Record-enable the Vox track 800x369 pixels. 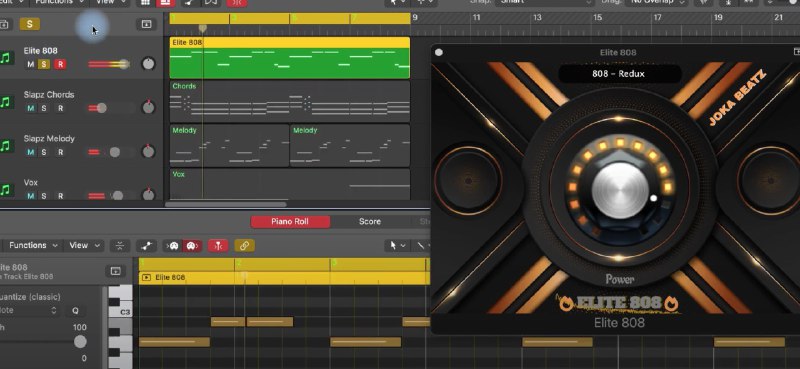point(60,196)
